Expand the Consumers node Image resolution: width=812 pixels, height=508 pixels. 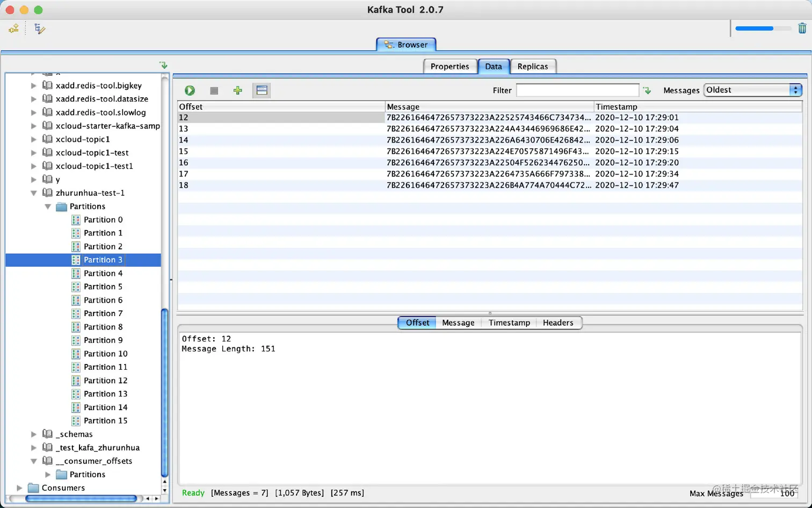click(x=19, y=488)
